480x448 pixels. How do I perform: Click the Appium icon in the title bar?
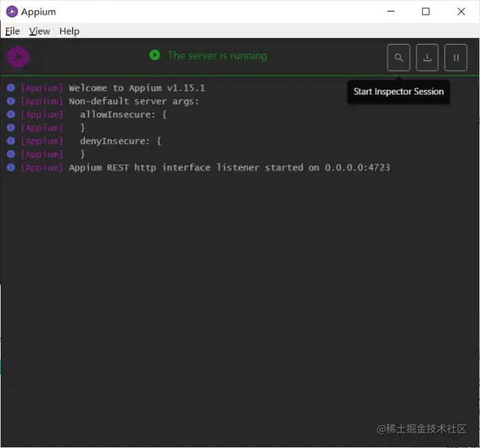12,11
